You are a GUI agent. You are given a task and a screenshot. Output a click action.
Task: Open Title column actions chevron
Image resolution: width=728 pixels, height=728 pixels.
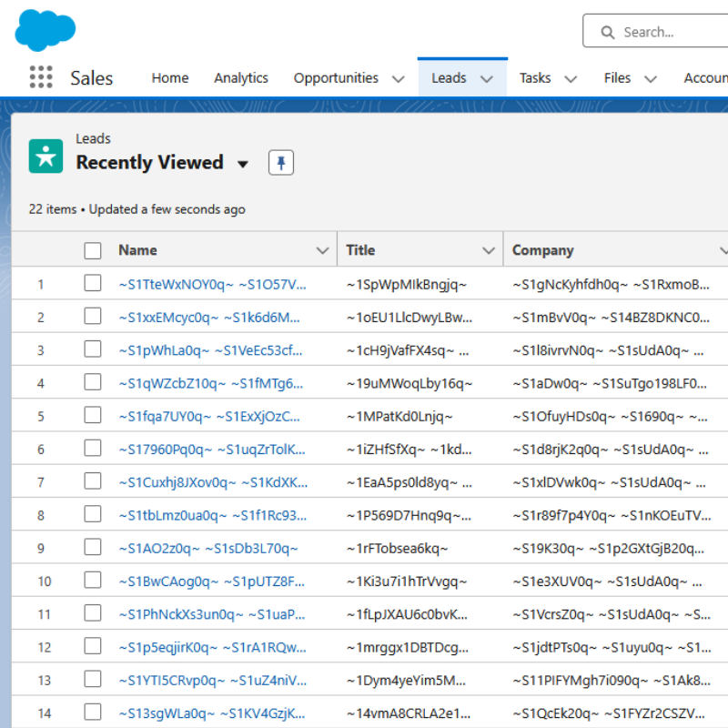pos(489,251)
